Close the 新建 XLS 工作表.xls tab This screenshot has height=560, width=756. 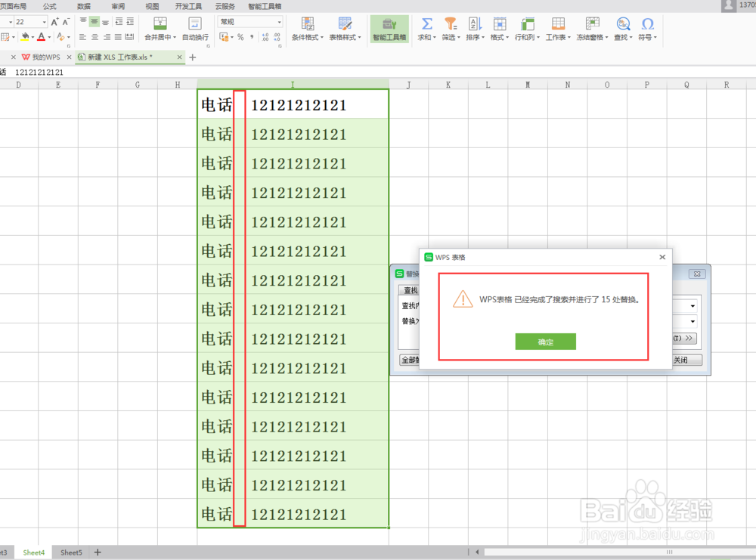(x=179, y=57)
